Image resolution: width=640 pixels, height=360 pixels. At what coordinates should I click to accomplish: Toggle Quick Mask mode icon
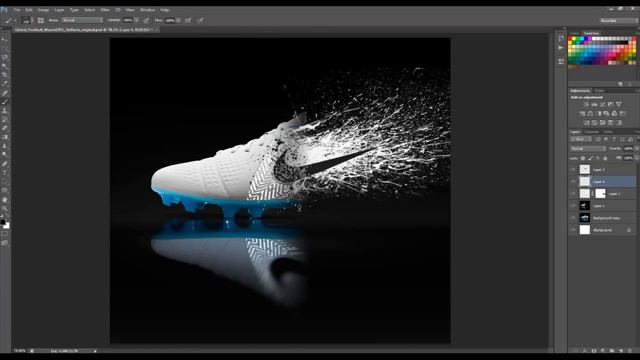[x=5, y=234]
